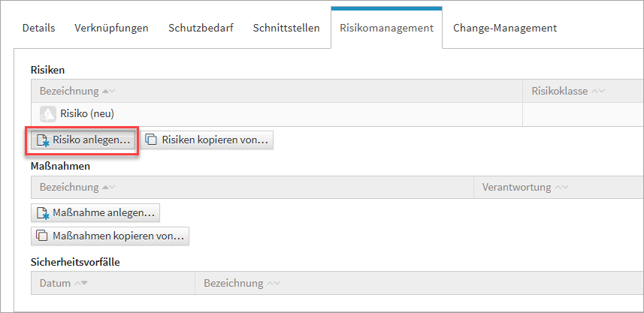The height and width of the screenshot is (313, 644).
Task: Go to the Schutzbedarf tab
Action: (201, 29)
